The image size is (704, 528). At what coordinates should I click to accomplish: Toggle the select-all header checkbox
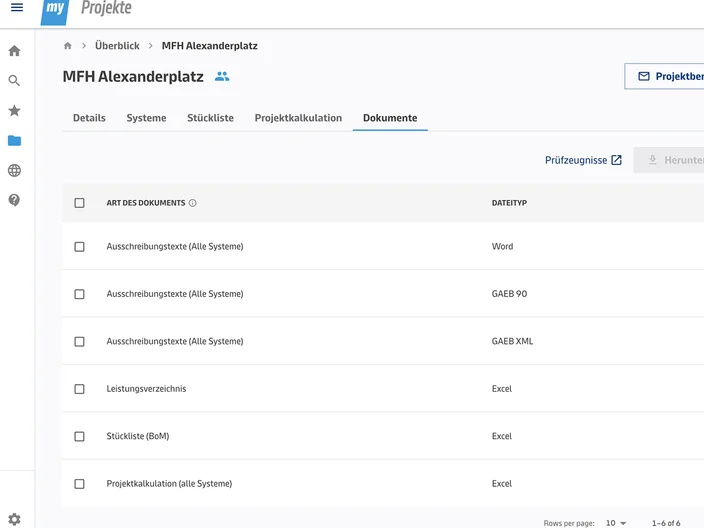[x=79, y=203]
